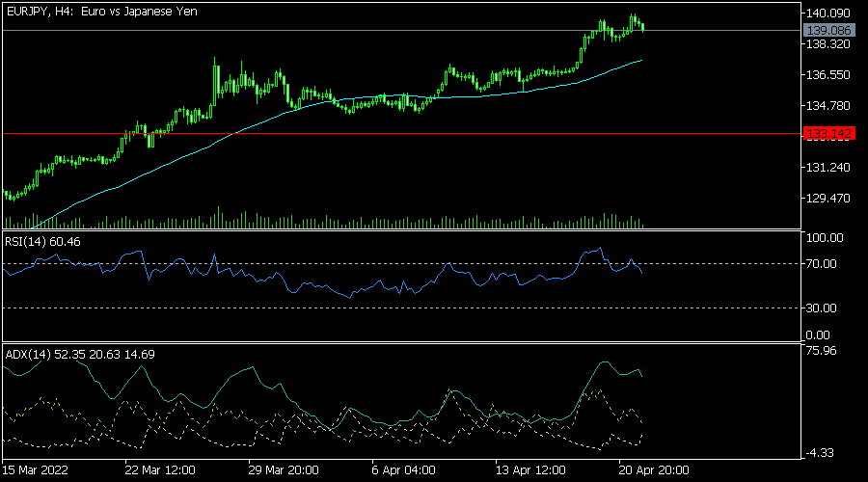
Task: Click the ADX(14) 52.35 20.63 14.69 label
Action: (x=80, y=355)
